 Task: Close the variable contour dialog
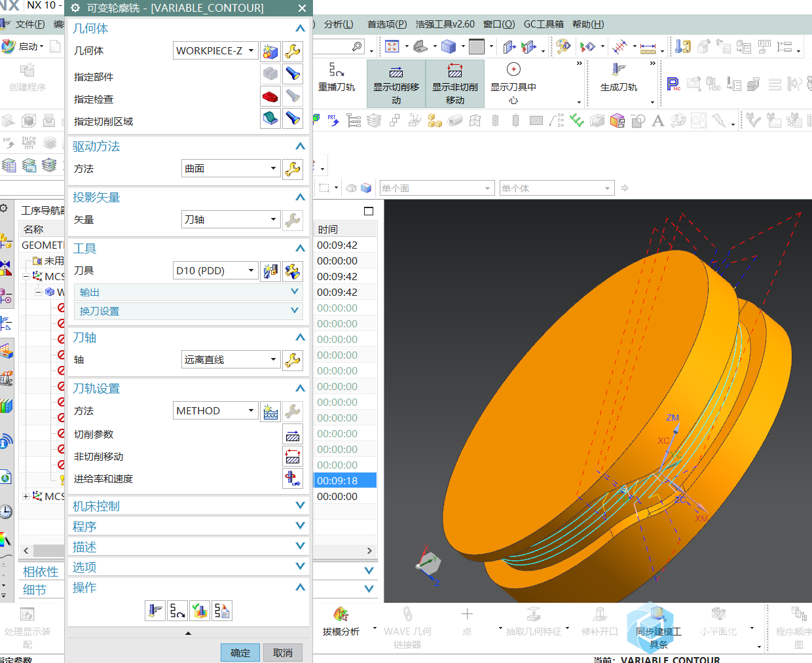pyautogui.click(x=302, y=8)
